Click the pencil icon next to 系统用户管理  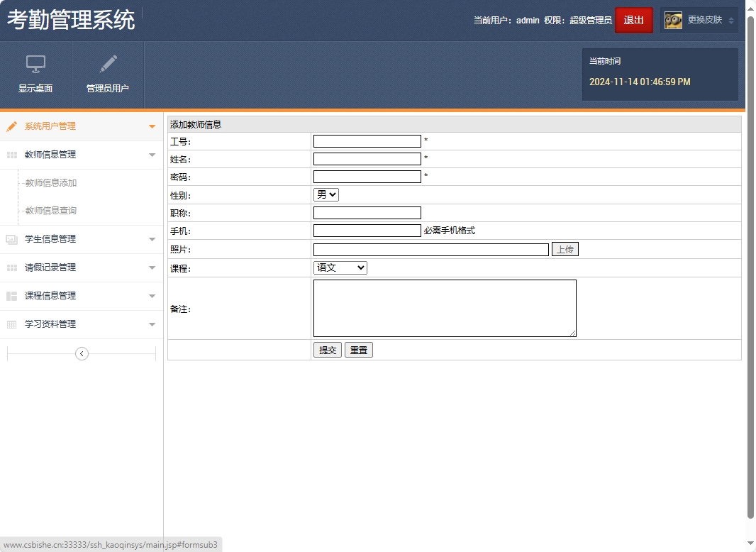(x=11, y=126)
